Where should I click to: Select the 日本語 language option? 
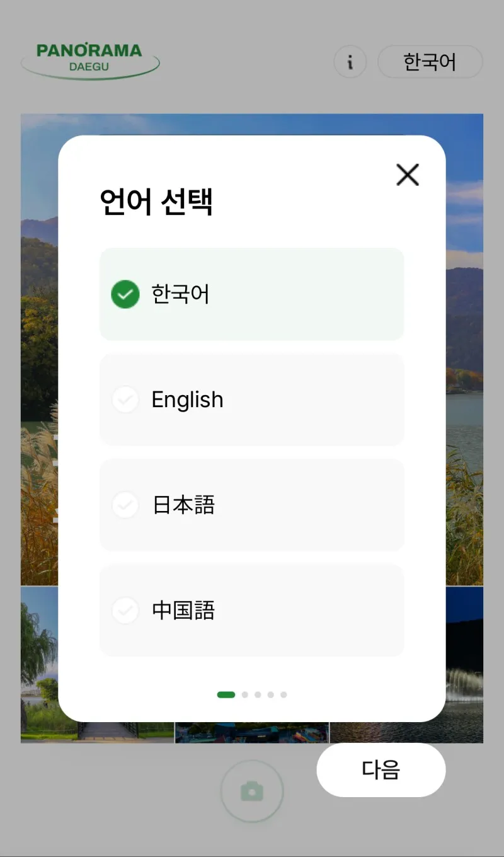pyautogui.click(x=252, y=505)
